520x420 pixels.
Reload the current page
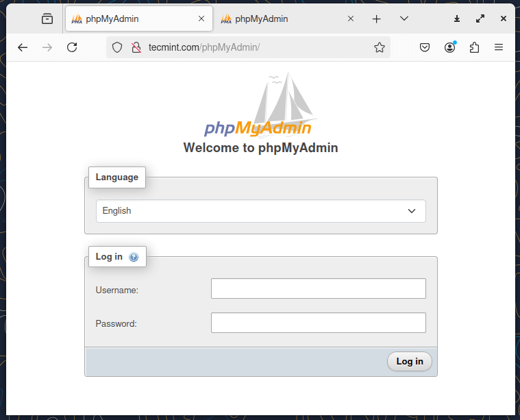tap(72, 47)
